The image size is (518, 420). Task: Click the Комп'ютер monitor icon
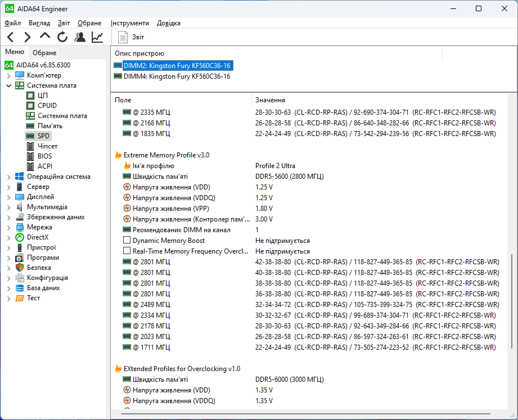tap(20, 75)
